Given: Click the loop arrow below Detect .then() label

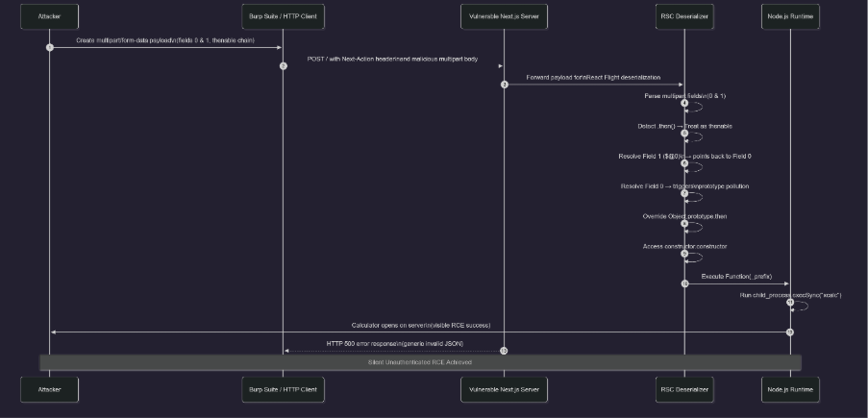Looking at the screenshot, I should [x=694, y=135].
